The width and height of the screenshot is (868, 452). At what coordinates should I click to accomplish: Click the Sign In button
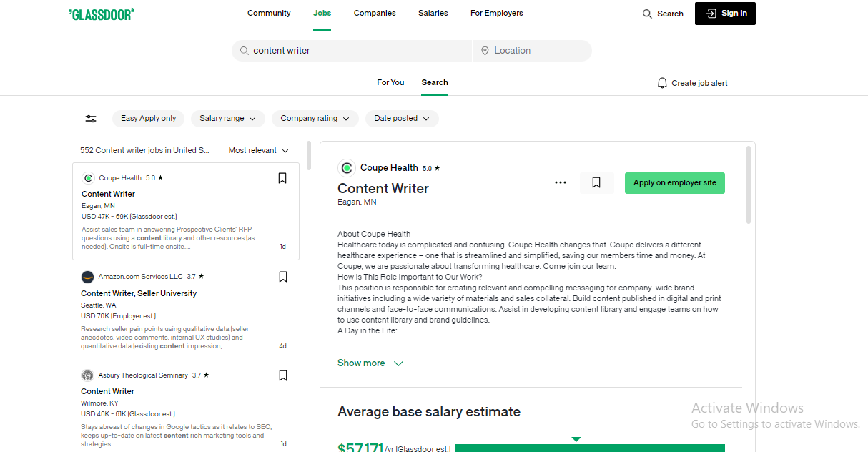click(x=725, y=14)
